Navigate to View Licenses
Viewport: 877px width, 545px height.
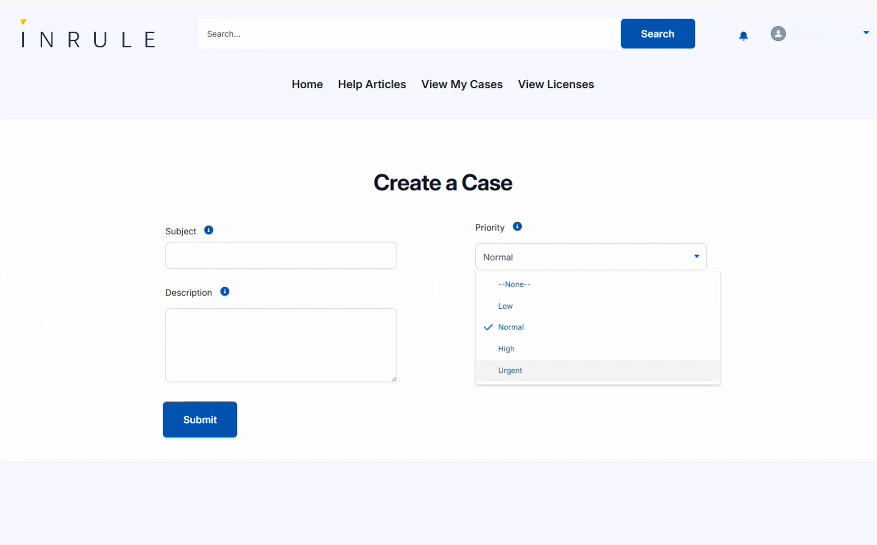click(x=556, y=85)
